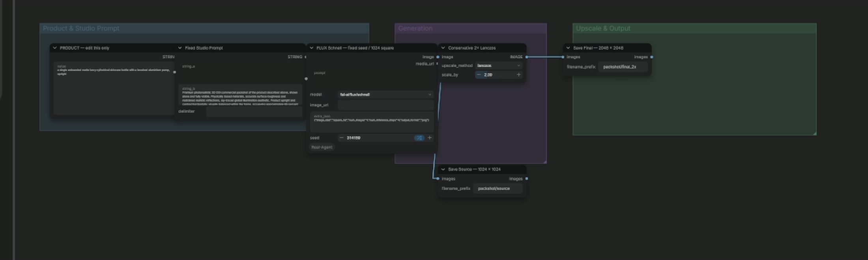Decrease the seed value with minus
868x260 pixels.
(341, 138)
